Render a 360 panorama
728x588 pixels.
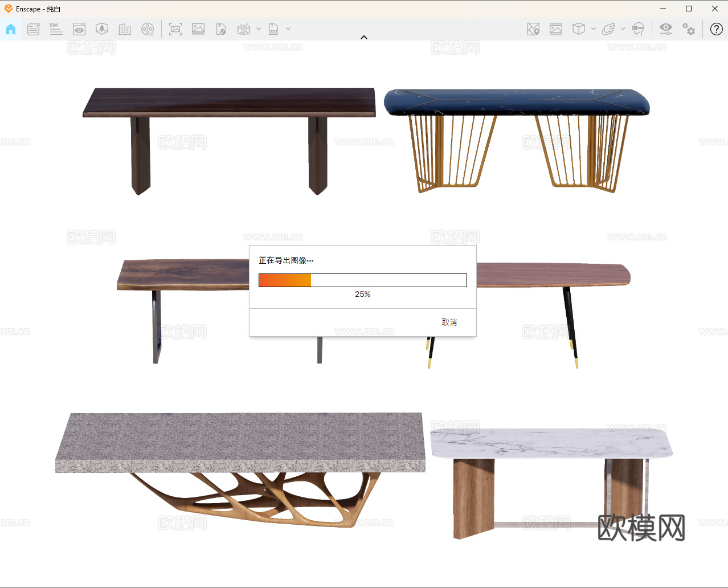click(244, 29)
